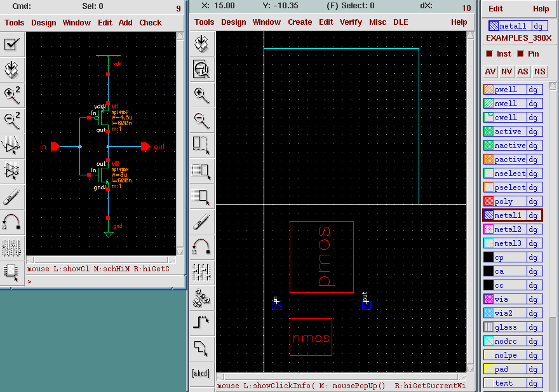This screenshot has height=392, width=559.
Task: Click Fit Edit icon in layout toolbar
Action: click(x=202, y=69)
